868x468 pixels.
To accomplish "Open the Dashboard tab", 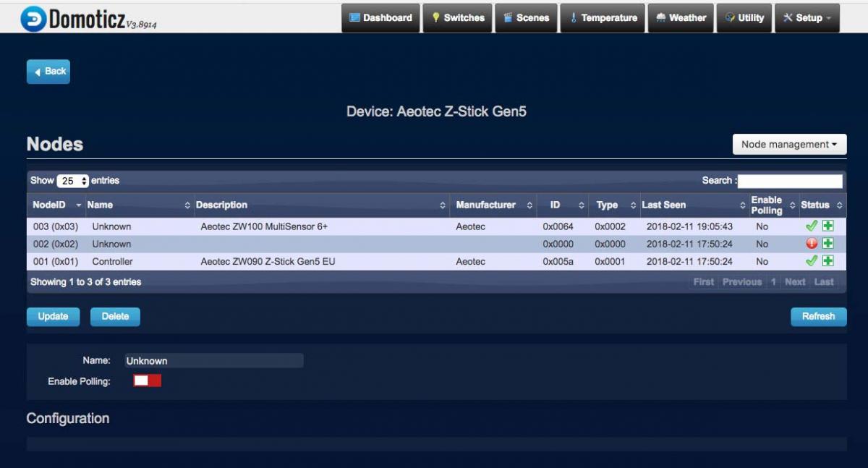I will 380,18.
